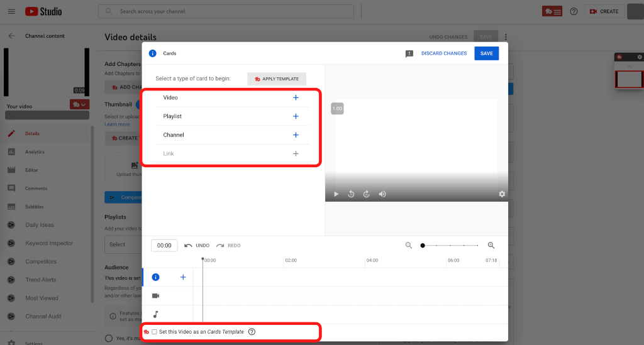Zoom out on the timeline
This screenshot has height=345, width=644.
coord(409,246)
